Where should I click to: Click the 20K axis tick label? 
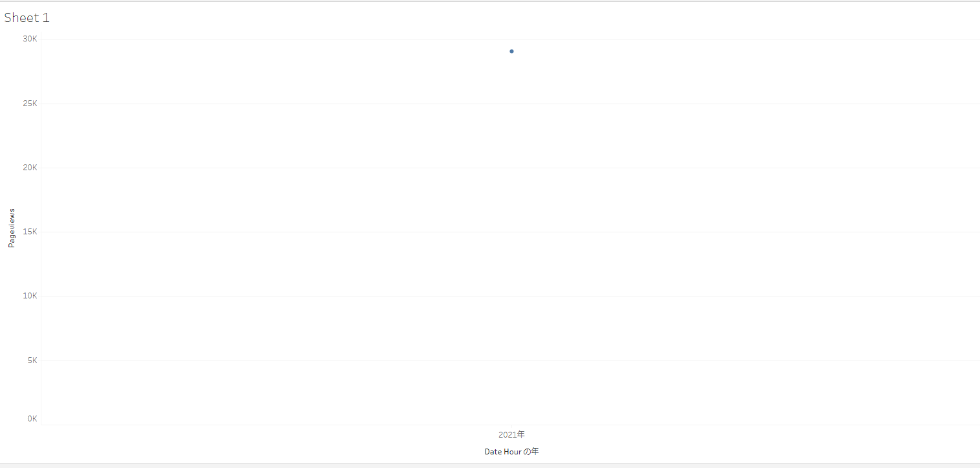click(x=30, y=168)
